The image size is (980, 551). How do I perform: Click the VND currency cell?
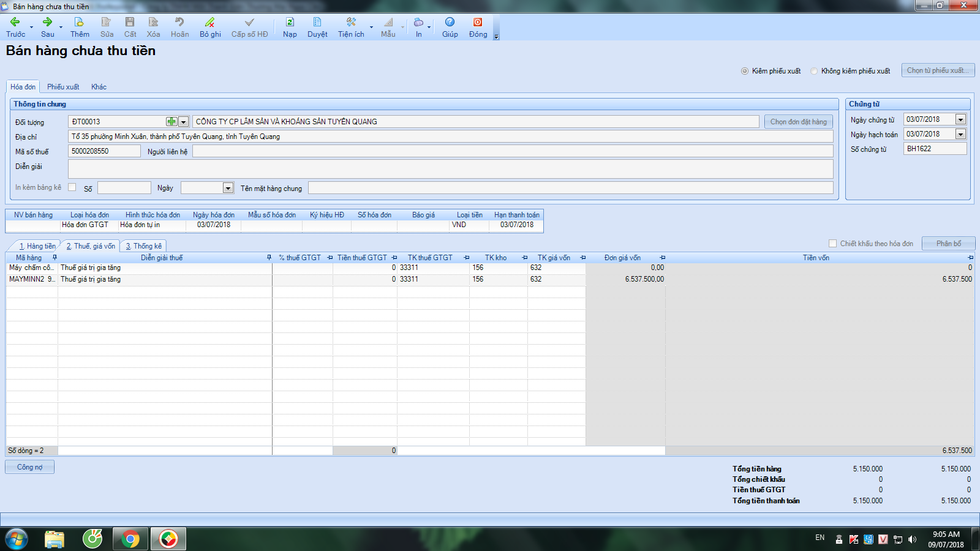(x=469, y=225)
